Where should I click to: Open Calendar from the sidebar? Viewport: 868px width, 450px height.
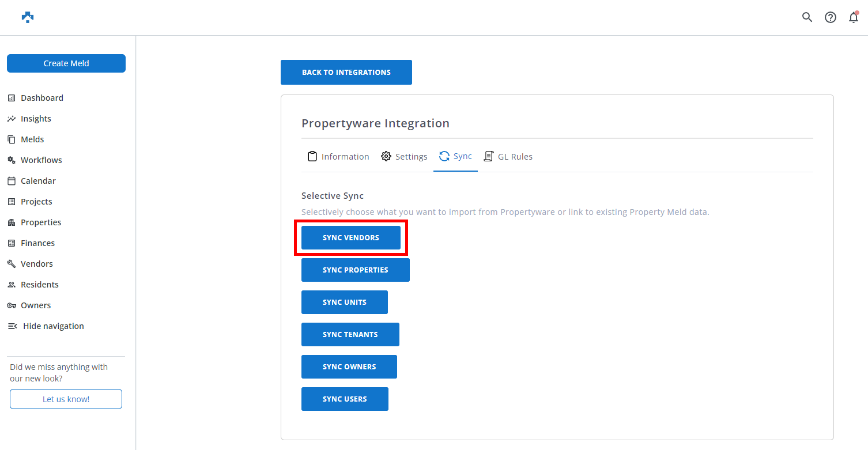click(x=38, y=181)
